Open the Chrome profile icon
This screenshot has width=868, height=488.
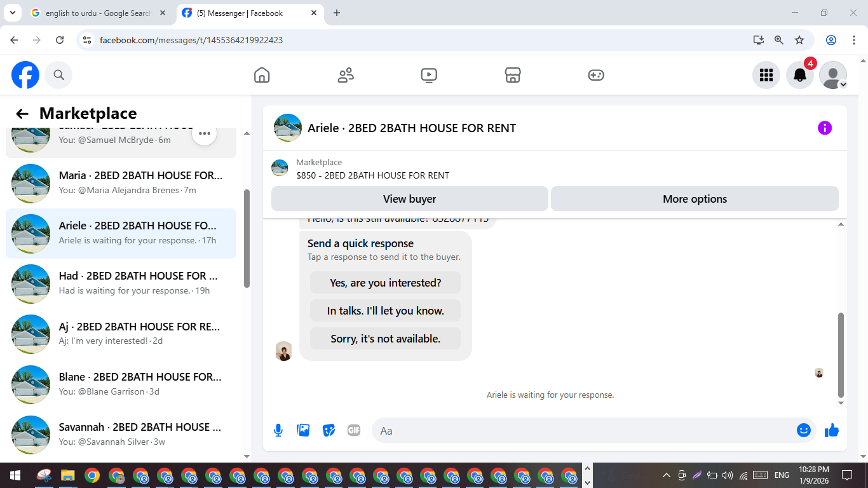[x=831, y=40]
